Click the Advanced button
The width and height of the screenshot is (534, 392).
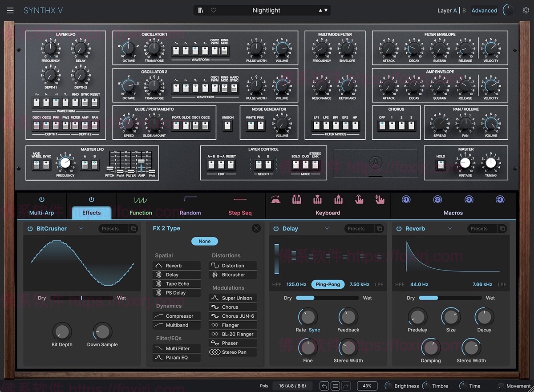click(x=484, y=10)
